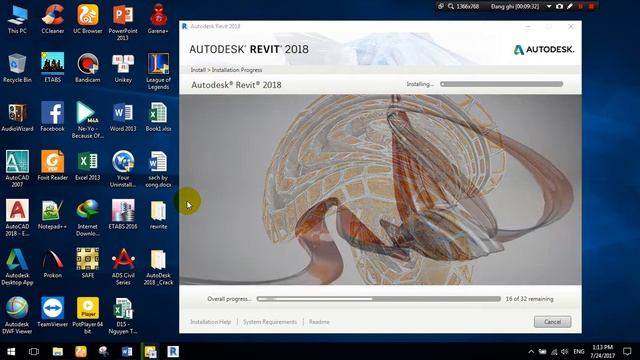Viewport: 640px width, 360px height.
Task: Open Garena+ desktop icon
Action: point(158,19)
